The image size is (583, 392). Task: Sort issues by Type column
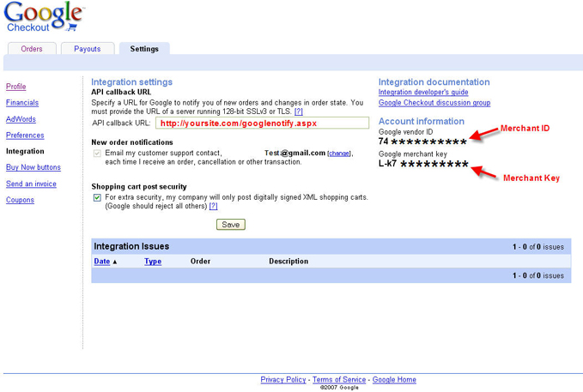coord(153,262)
